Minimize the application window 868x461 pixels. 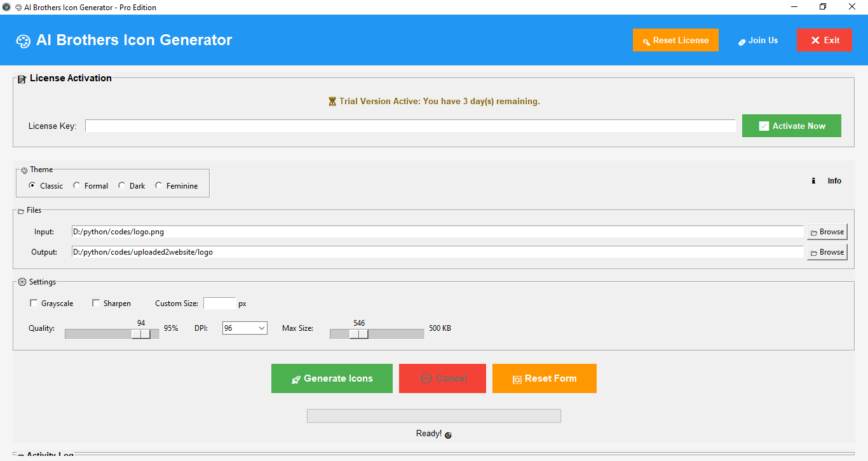(x=794, y=7)
